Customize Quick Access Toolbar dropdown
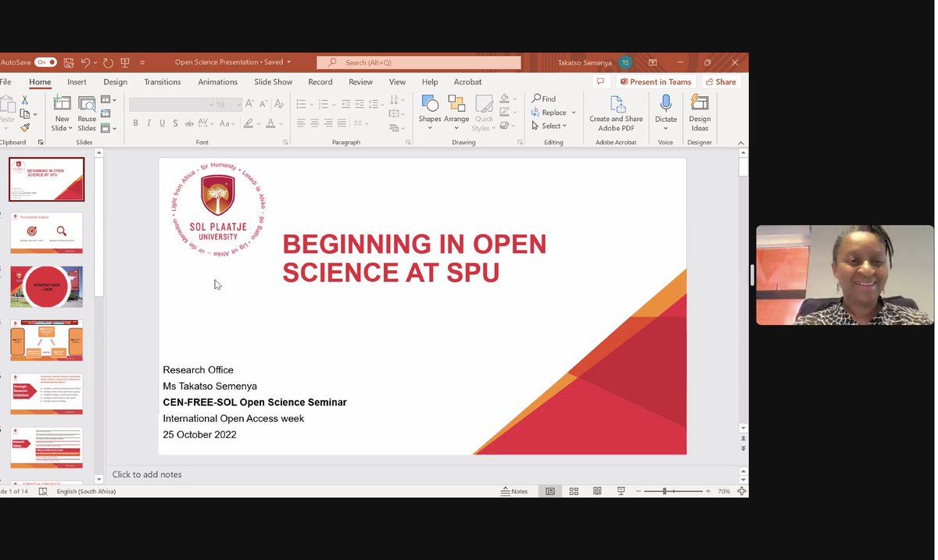This screenshot has width=938, height=560. [142, 62]
